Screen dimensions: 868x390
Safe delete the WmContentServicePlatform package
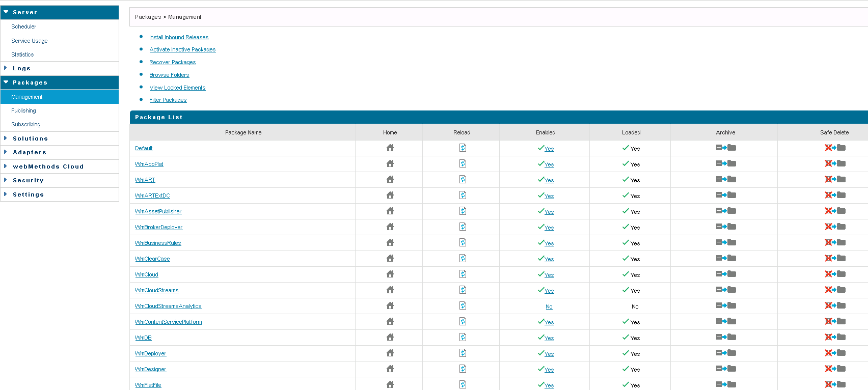pyautogui.click(x=835, y=321)
